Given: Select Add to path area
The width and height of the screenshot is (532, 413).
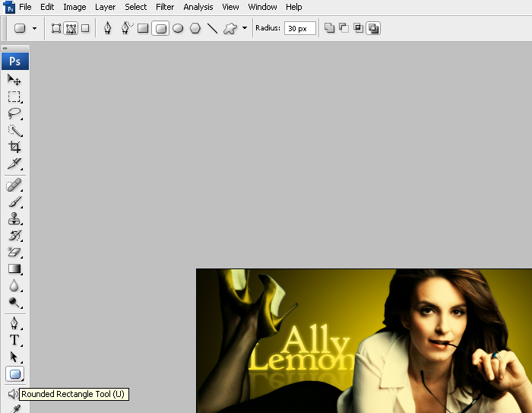Looking at the screenshot, I should [x=329, y=28].
